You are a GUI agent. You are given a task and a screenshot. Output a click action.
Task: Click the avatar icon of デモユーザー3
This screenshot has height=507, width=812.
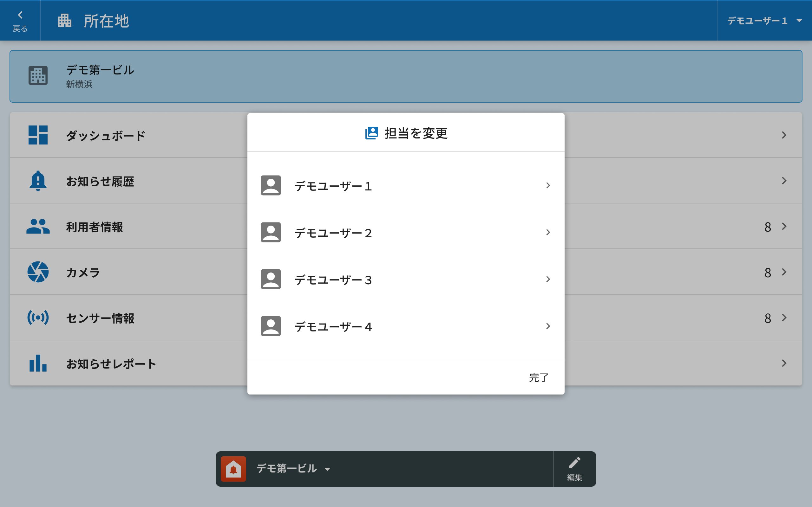pyautogui.click(x=271, y=279)
